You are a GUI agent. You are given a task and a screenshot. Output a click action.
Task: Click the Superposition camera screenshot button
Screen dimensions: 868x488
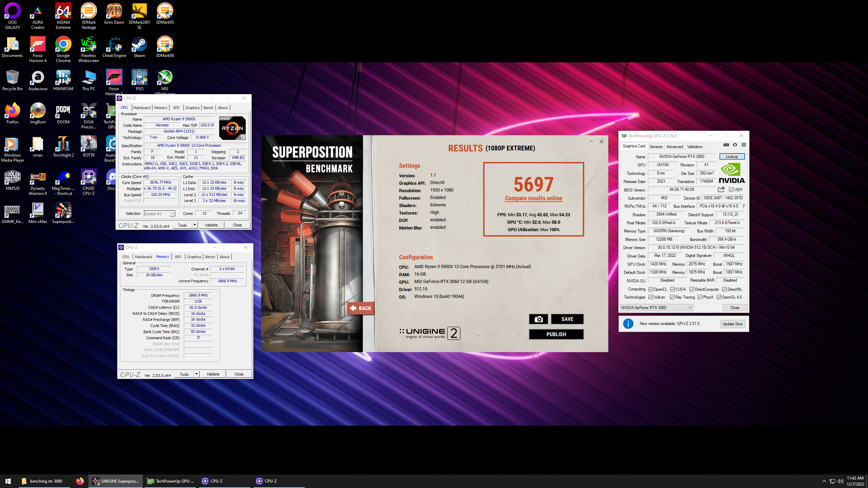pos(538,319)
